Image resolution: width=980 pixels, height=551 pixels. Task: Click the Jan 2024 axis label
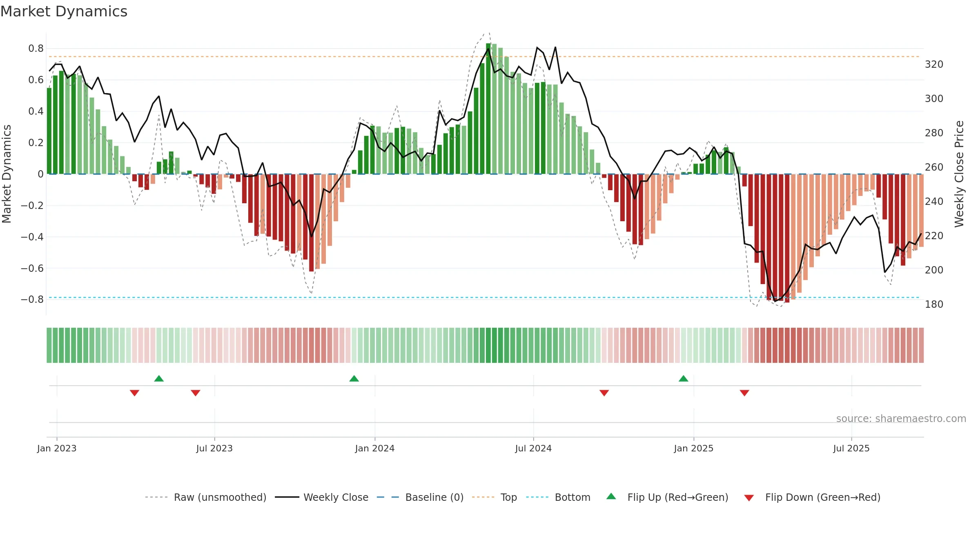tap(375, 448)
